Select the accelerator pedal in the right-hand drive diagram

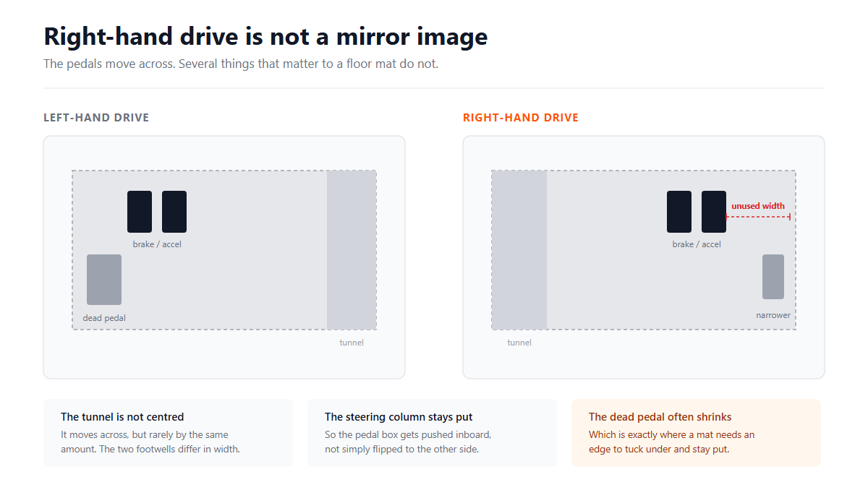(x=714, y=212)
